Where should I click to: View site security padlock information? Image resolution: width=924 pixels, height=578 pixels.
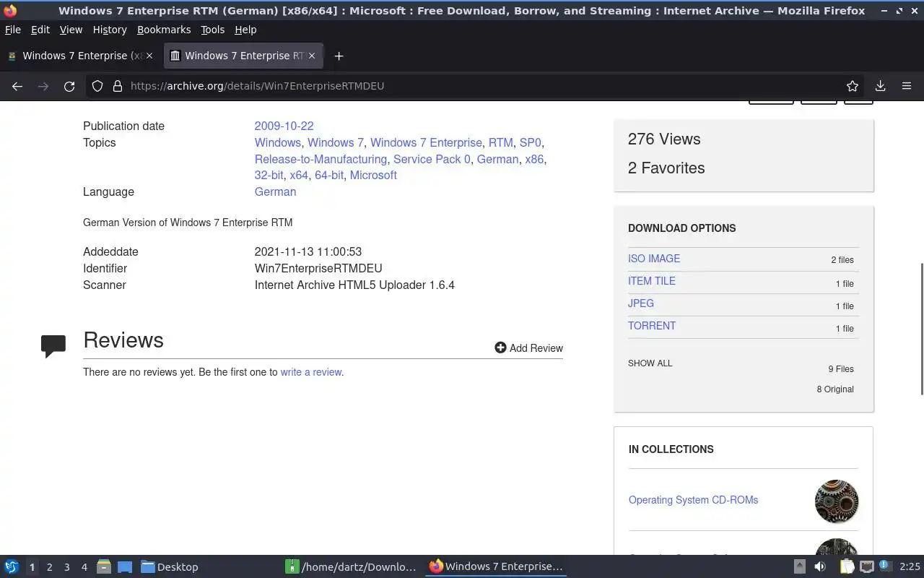pyautogui.click(x=118, y=86)
